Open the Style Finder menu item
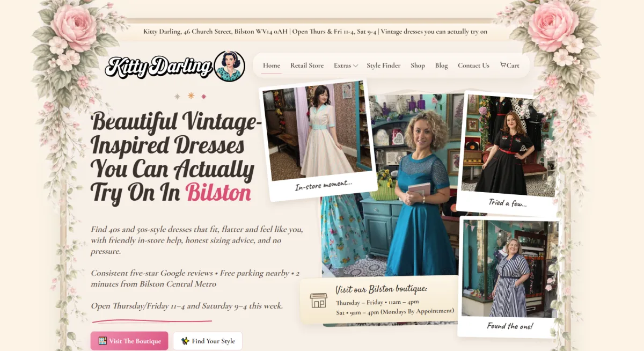 (384, 65)
